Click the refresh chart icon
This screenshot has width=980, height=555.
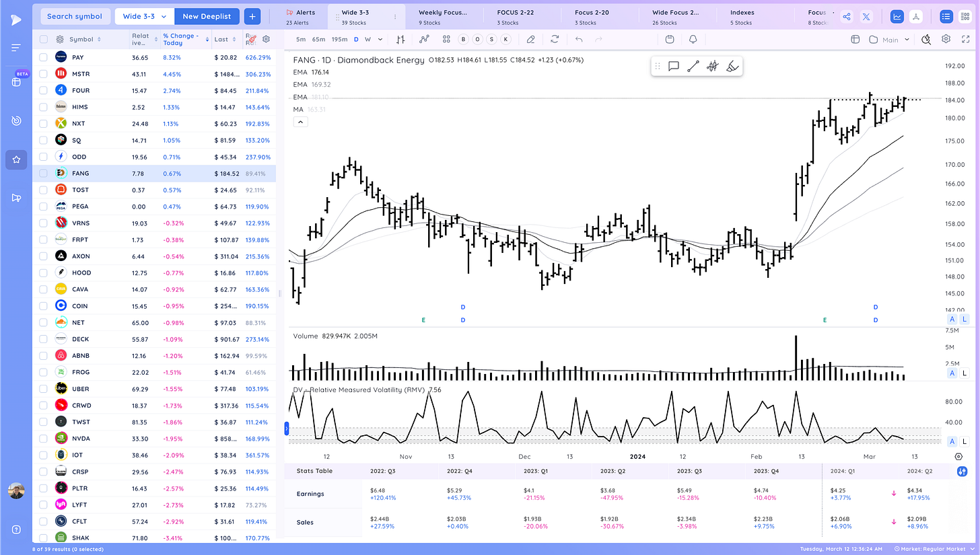tap(555, 40)
